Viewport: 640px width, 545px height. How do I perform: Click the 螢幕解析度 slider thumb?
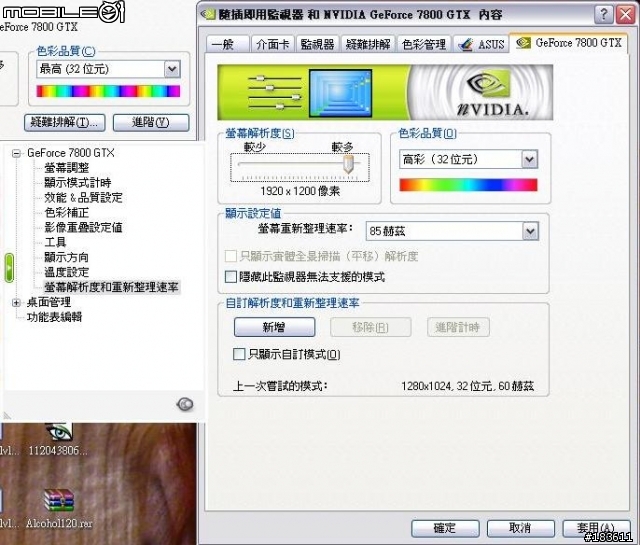coord(348,163)
